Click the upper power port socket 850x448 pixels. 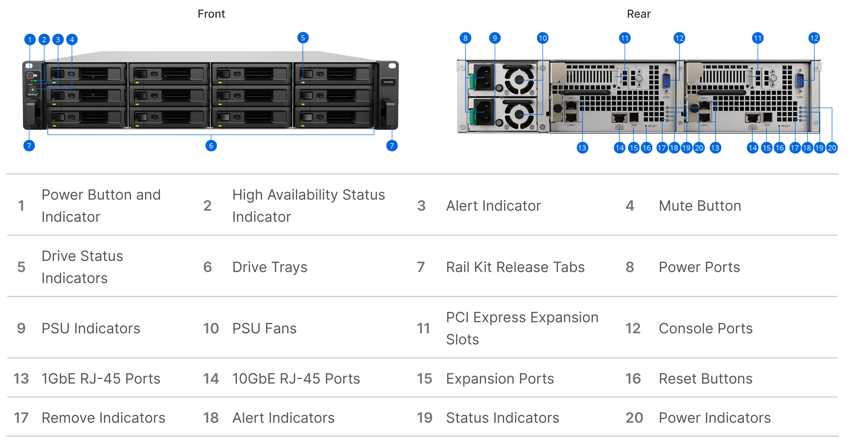pos(485,77)
